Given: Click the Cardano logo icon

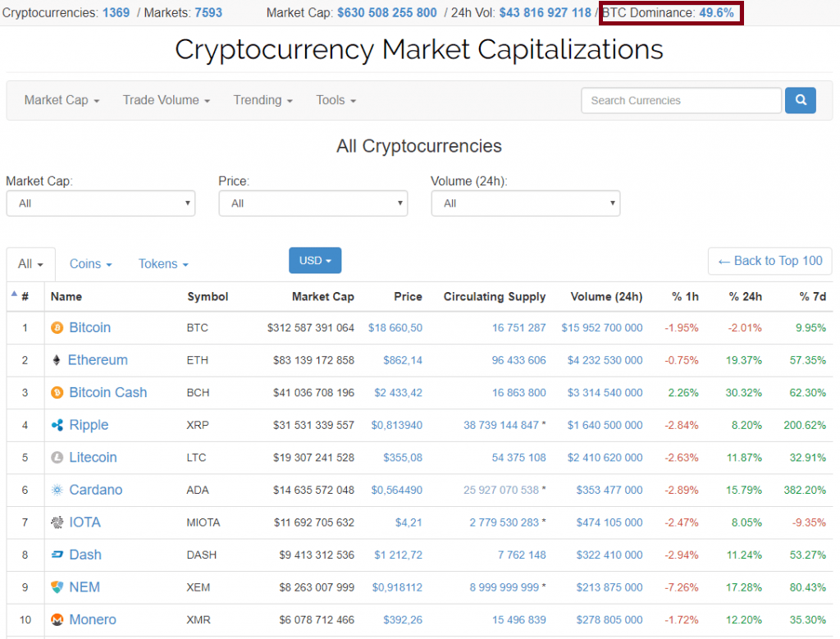Looking at the screenshot, I should [x=57, y=490].
